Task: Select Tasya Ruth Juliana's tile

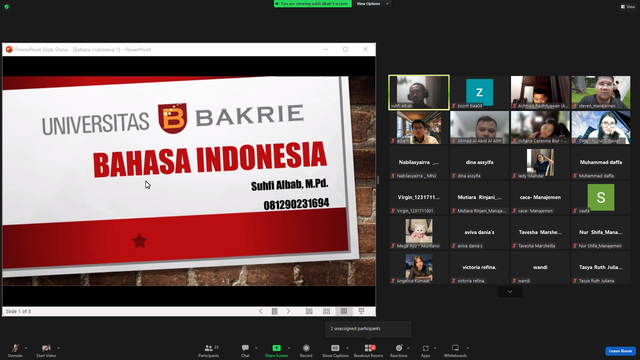Action: [x=601, y=268]
